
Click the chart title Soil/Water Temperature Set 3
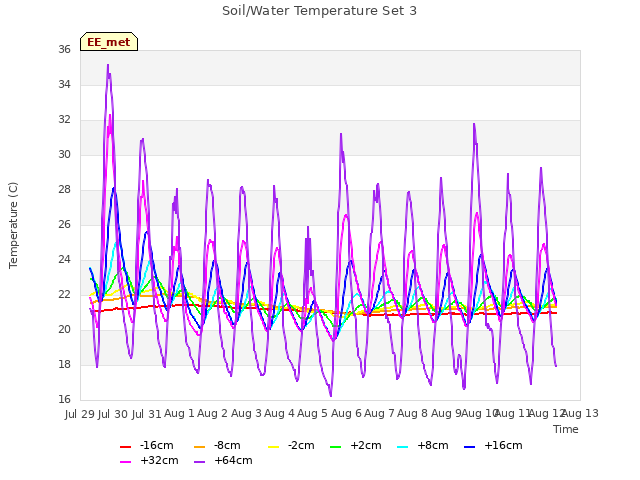(x=319, y=11)
